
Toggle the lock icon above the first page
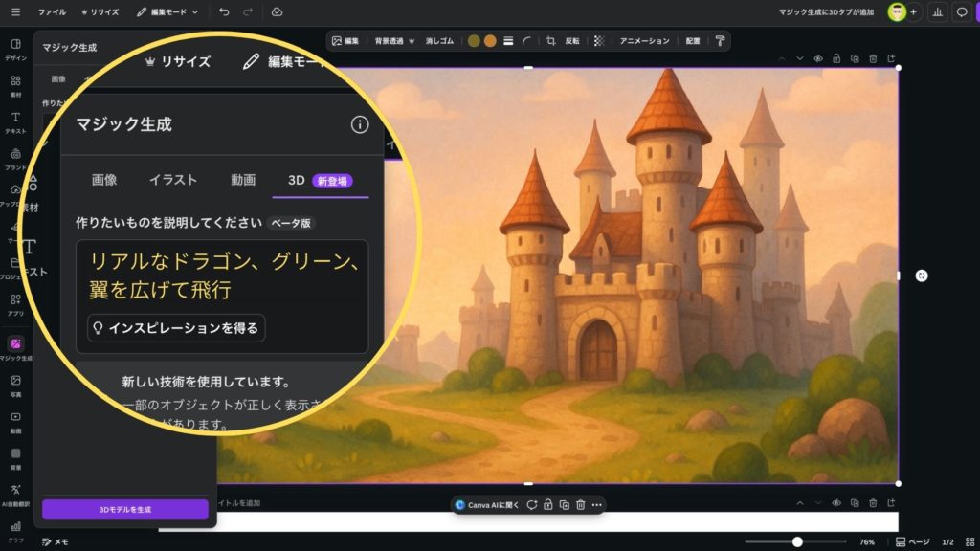tap(836, 58)
